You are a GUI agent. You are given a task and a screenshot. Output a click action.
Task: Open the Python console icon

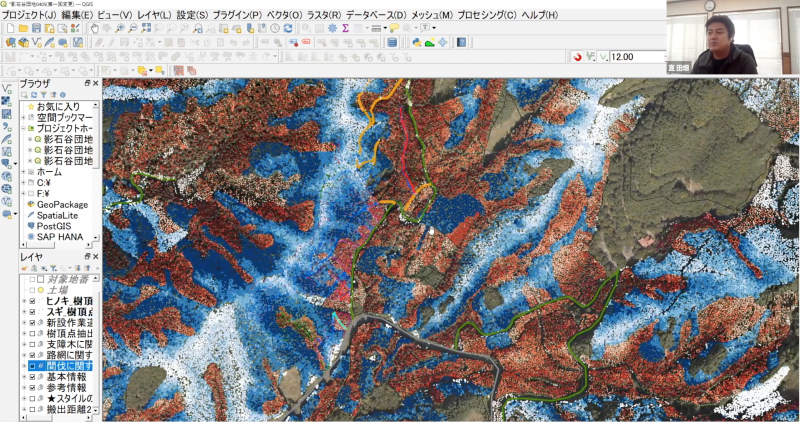point(417,43)
